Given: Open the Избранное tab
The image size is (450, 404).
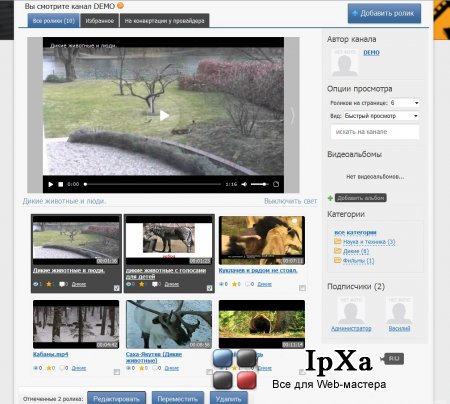Looking at the screenshot, I should (100, 21).
